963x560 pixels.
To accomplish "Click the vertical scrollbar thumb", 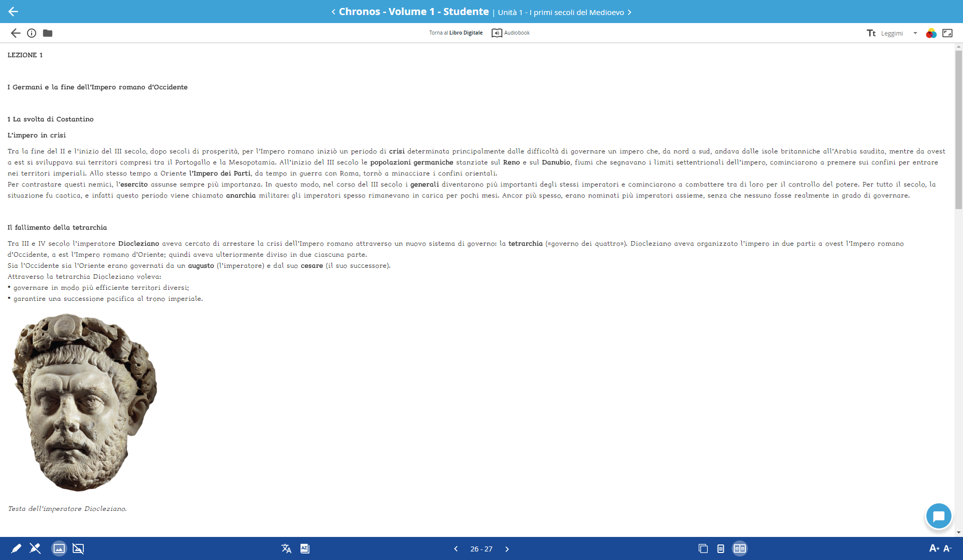I will coord(958,129).
